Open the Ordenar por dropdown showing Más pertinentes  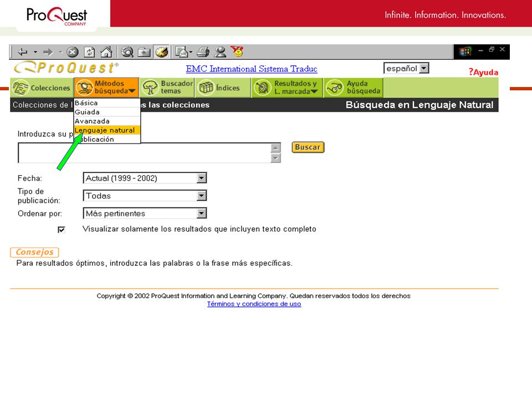click(145, 213)
